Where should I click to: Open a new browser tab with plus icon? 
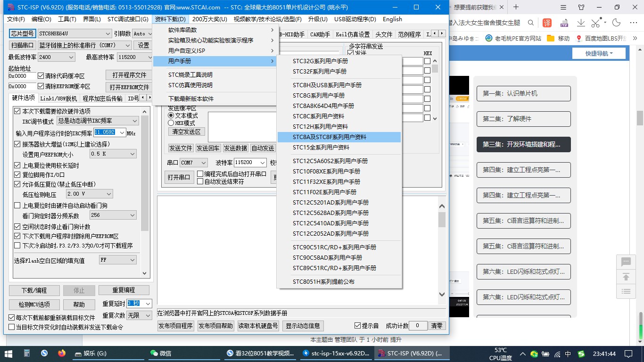tap(516, 7)
